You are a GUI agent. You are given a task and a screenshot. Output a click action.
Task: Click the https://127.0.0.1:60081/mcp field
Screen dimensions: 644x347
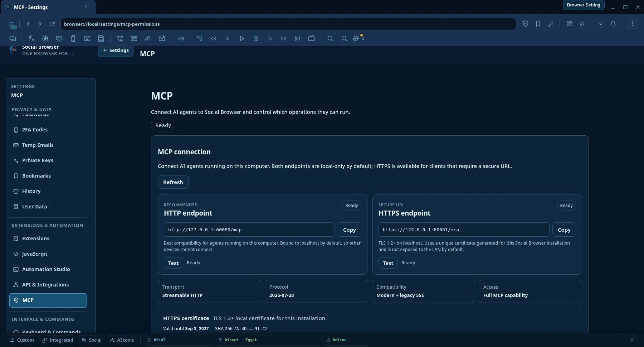464,230
